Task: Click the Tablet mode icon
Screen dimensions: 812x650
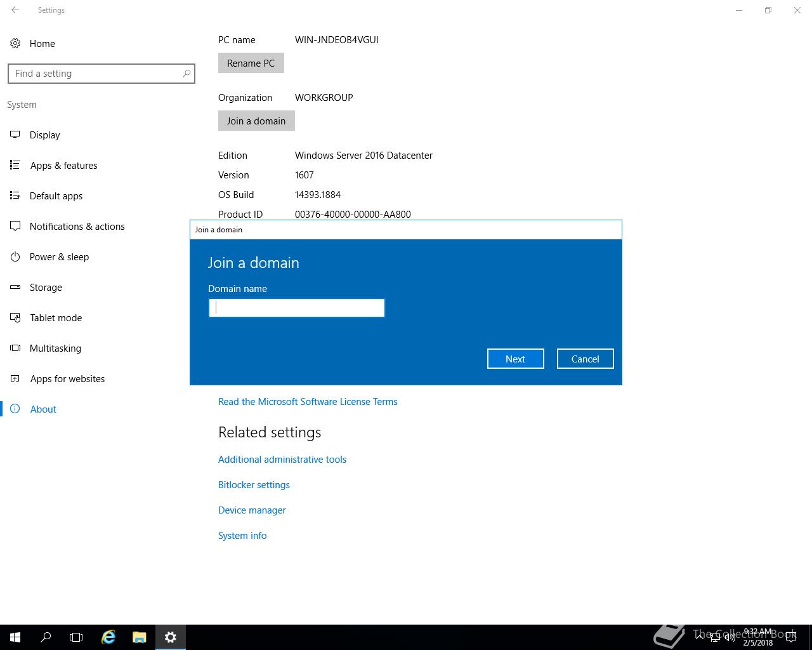Action: click(x=15, y=317)
